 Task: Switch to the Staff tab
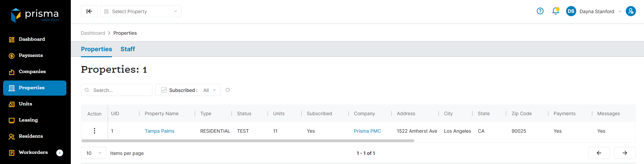pyautogui.click(x=127, y=49)
